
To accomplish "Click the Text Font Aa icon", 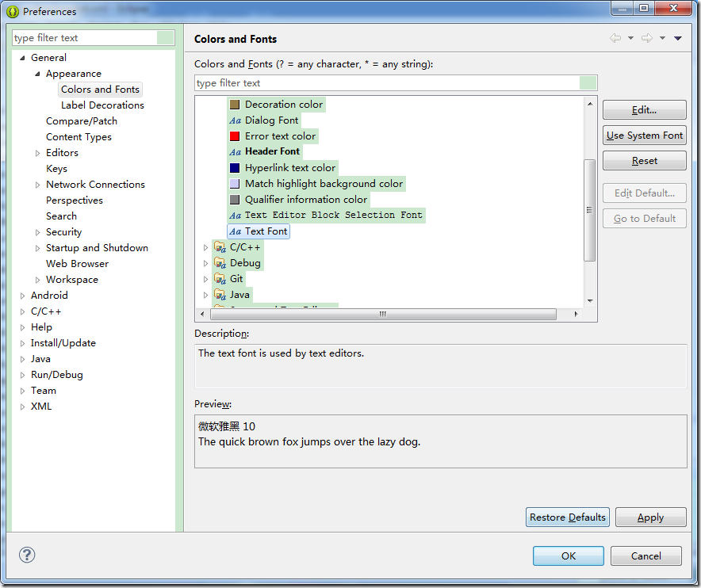I will click(236, 231).
